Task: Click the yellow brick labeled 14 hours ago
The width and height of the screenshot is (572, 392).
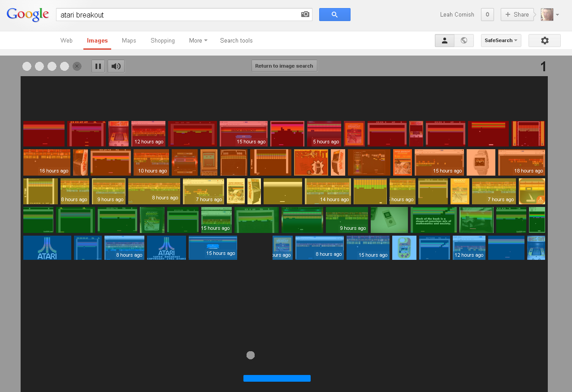Action: (x=328, y=191)
